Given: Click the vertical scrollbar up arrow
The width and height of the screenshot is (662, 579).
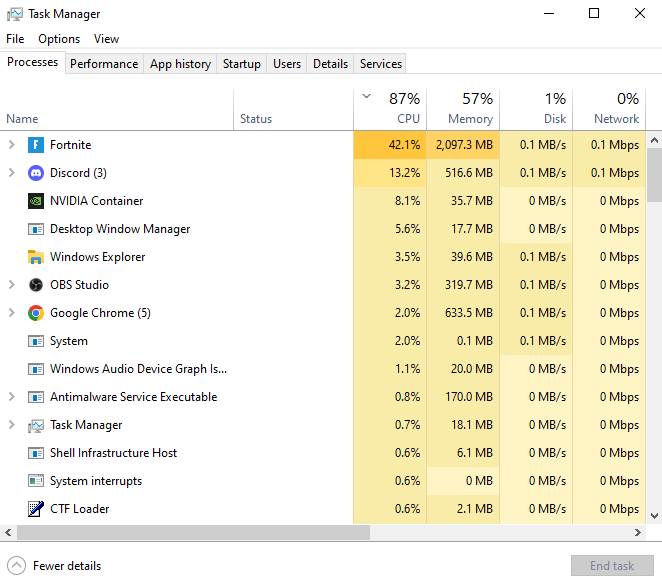Looking at the screenshot, I should click(x=654, y=140).
